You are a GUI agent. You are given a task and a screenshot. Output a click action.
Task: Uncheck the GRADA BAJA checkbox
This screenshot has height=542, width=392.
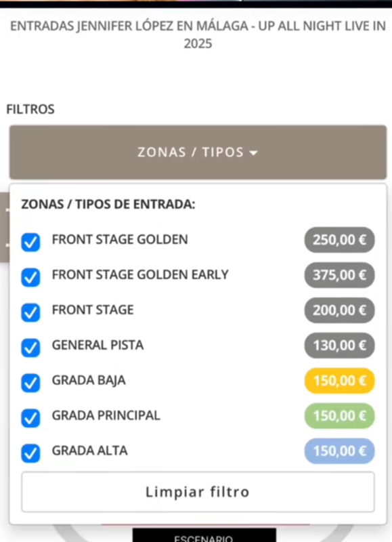(30, 383)
